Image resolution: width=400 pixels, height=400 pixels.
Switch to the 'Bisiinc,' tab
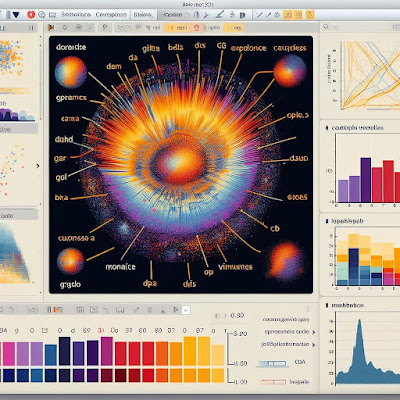143,15
